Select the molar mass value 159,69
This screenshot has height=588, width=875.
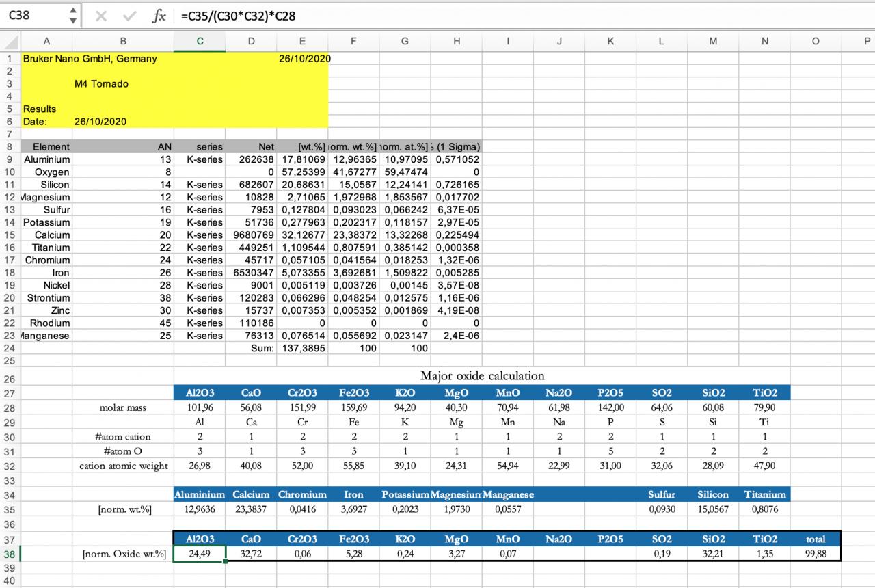[x=353, y=407]
